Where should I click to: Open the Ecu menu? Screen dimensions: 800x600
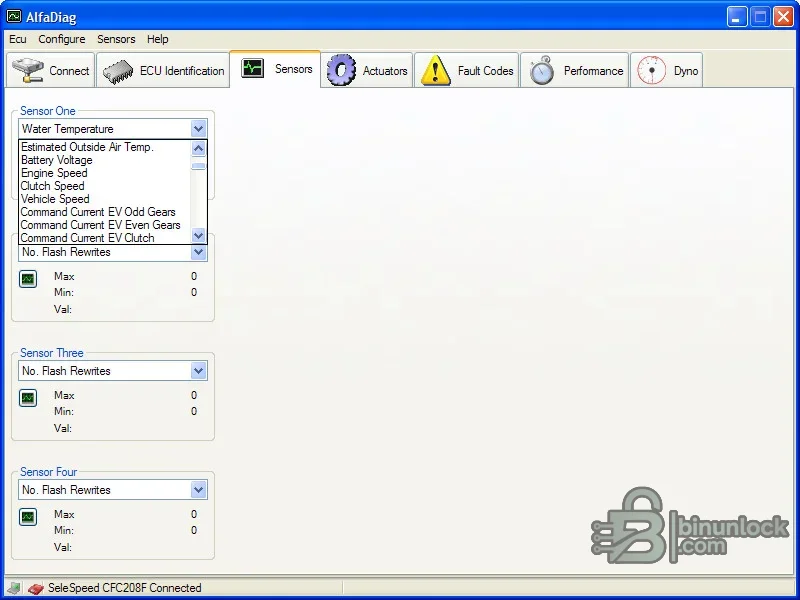click(x=18, y=39)
